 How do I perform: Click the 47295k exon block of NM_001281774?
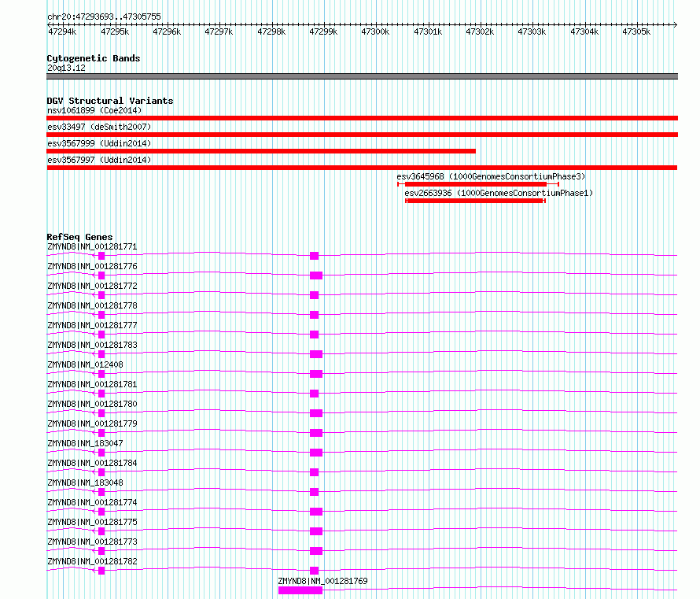101,512
